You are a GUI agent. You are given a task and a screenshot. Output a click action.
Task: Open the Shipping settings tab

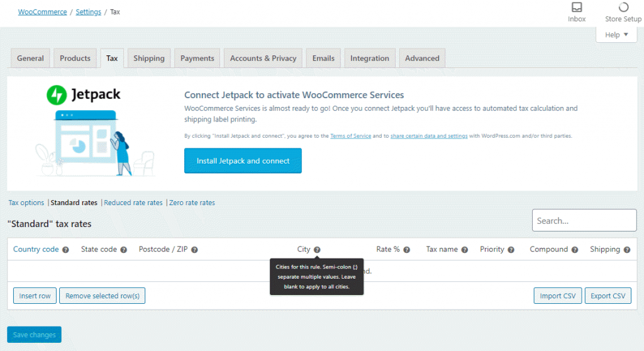[x=149, y=58]
